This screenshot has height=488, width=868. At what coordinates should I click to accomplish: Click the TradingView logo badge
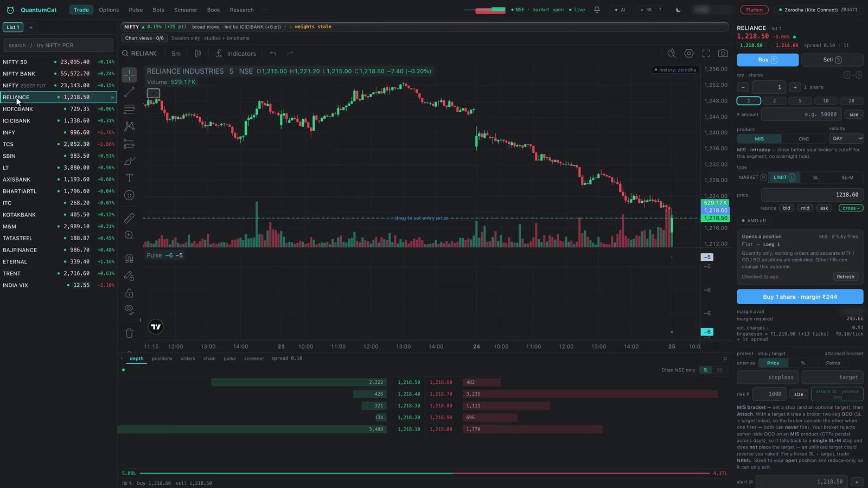(x=156, y=326)
